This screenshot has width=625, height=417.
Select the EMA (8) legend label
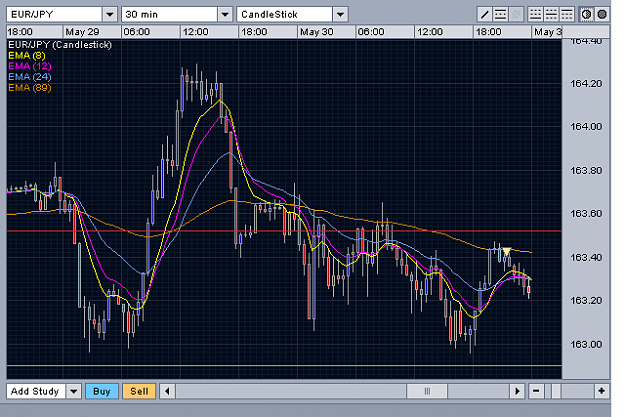(27, 55)
